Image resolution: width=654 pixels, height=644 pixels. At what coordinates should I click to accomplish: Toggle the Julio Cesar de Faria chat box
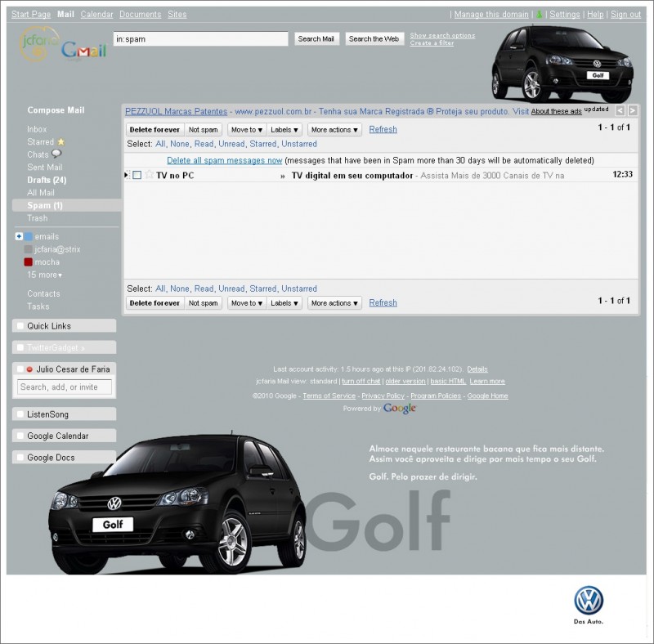20,369
